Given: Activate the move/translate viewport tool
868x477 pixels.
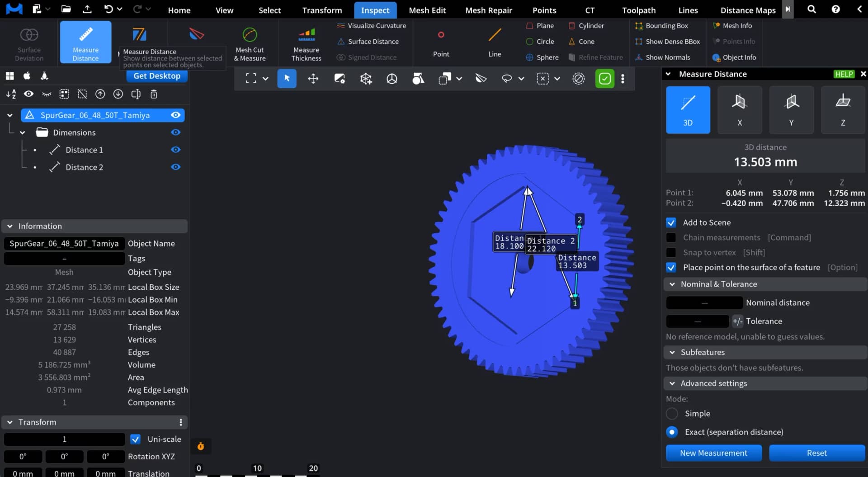Looking at the screenshot, I should click(313, 79).
